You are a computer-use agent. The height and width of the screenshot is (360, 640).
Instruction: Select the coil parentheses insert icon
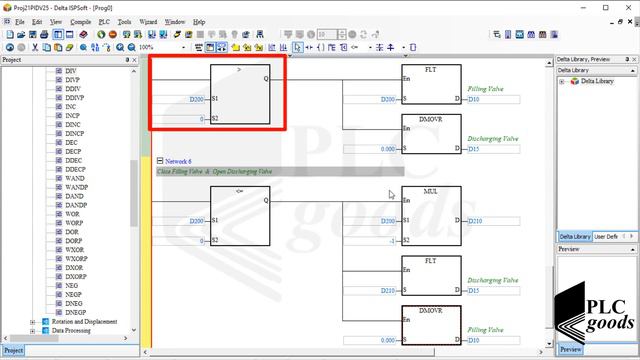[x=320, y=47]
